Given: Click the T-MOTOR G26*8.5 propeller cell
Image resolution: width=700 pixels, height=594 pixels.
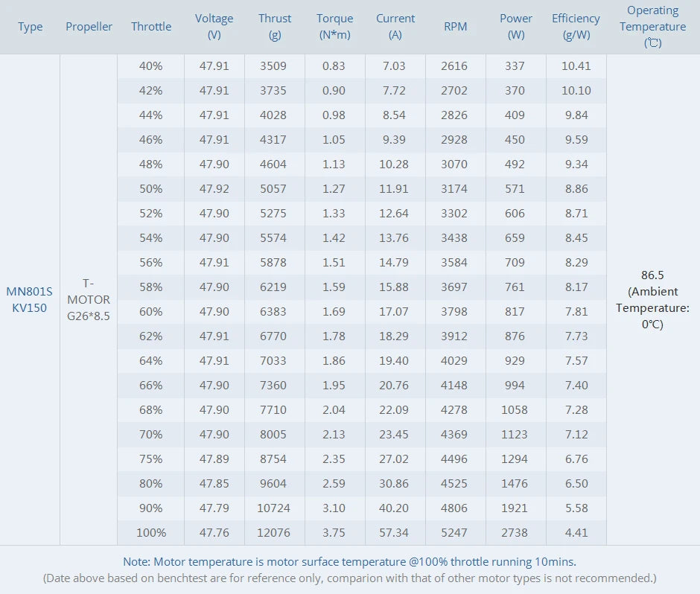Looking at the screenshot, I should point(89,299).
